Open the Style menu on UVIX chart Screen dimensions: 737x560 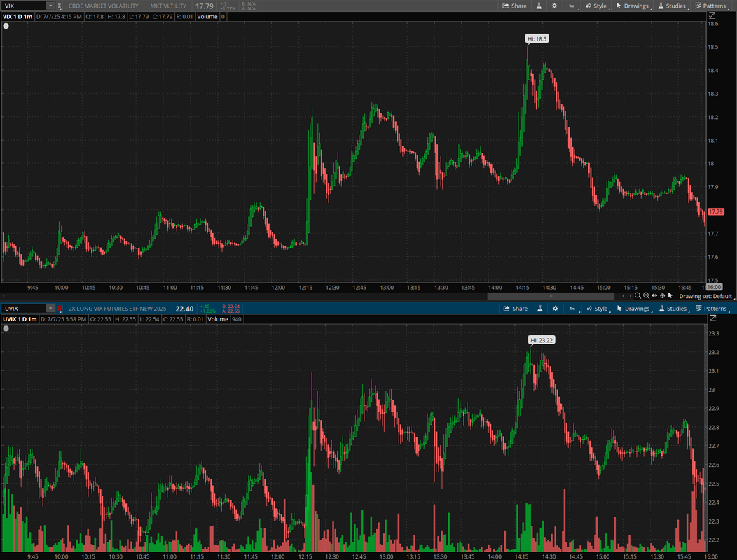pos(598,308)
